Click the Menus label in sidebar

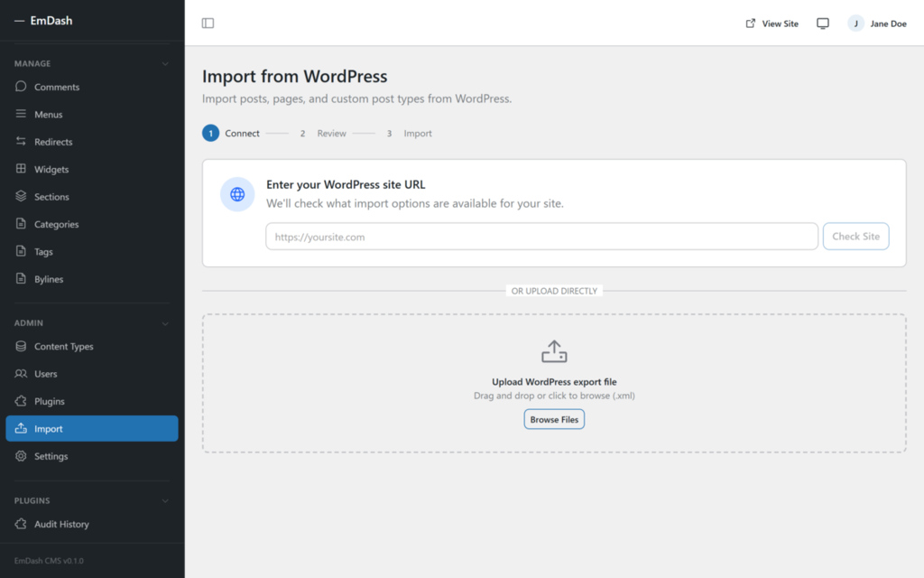[49, 115]
